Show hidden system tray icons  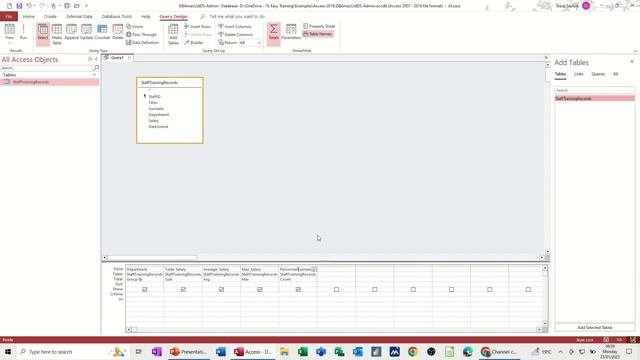[x=560, y=352]
